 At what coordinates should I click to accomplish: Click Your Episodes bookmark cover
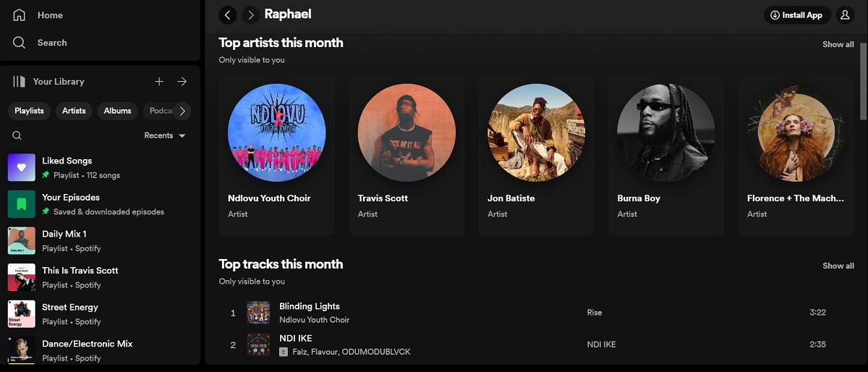point(22,204)
